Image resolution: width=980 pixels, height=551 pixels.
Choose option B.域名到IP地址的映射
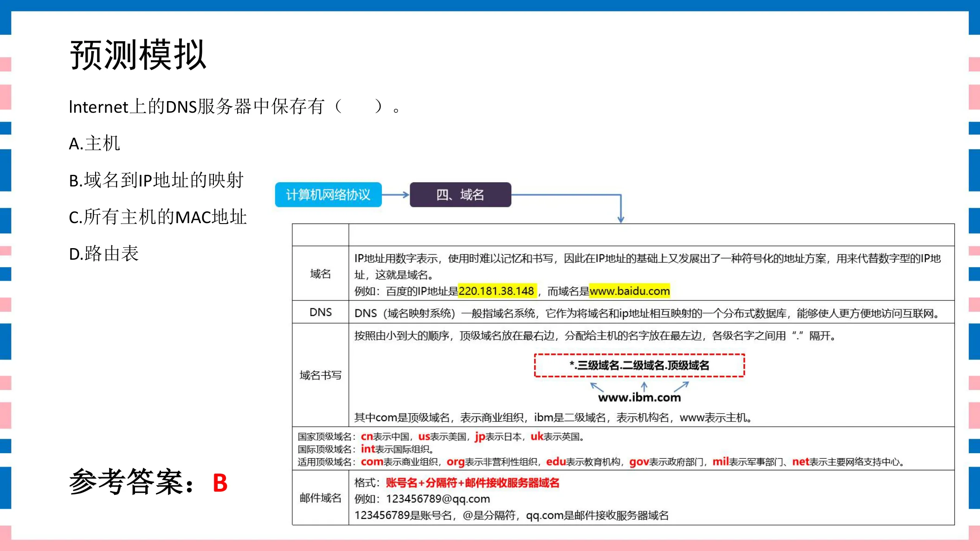[x=156, y=180]
